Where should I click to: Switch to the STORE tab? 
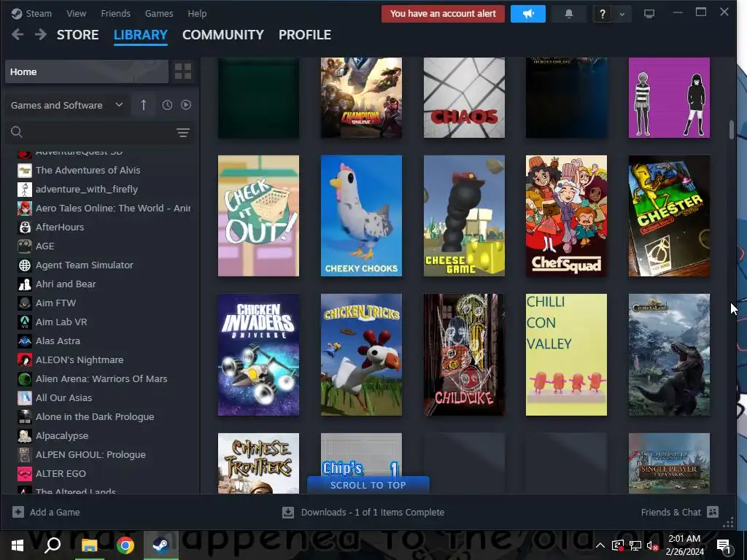pyautogui.click(x=77, y=35)
